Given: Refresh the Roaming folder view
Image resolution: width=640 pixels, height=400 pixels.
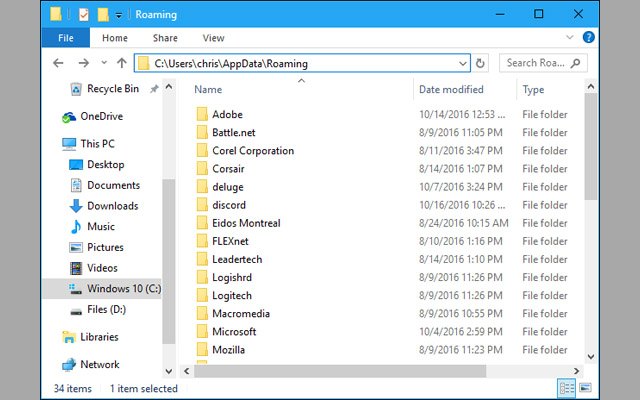Looking at the screenshot, I should [481, 63].
